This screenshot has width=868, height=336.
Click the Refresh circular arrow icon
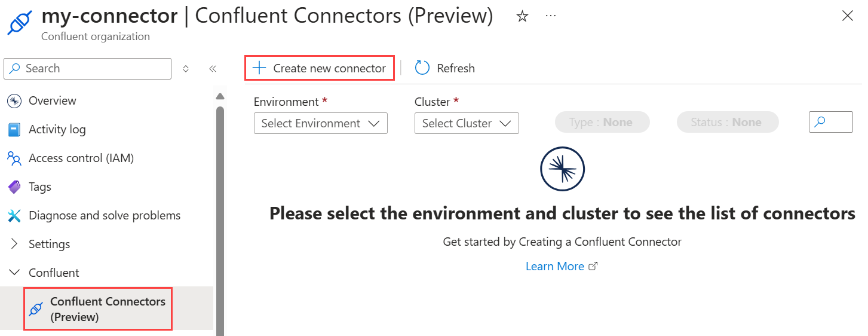click(422, 68)
